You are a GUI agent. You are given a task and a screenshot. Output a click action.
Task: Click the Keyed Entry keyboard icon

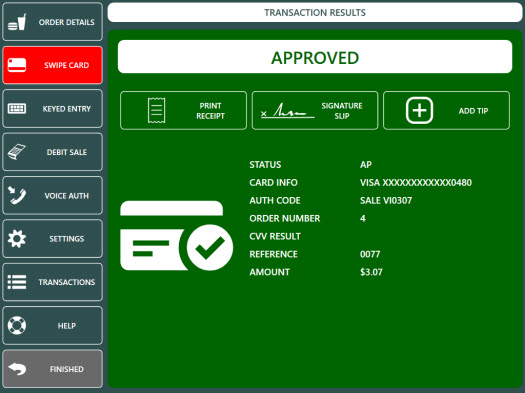click(x=17, y=108)
